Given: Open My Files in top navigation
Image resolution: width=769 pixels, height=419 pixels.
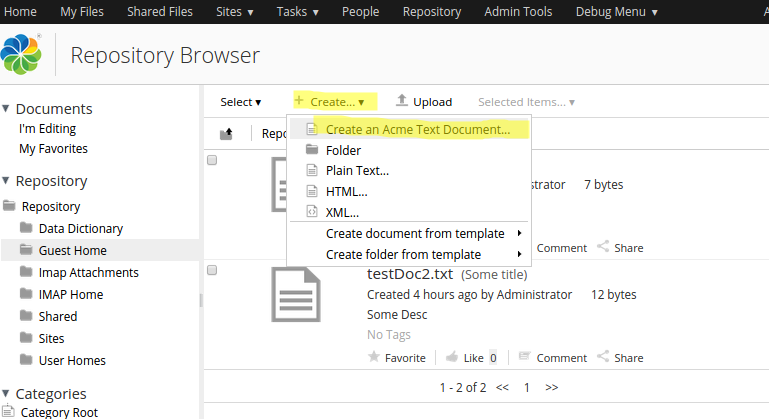Looking at the screenshot, I should click(x=82, y=11).
